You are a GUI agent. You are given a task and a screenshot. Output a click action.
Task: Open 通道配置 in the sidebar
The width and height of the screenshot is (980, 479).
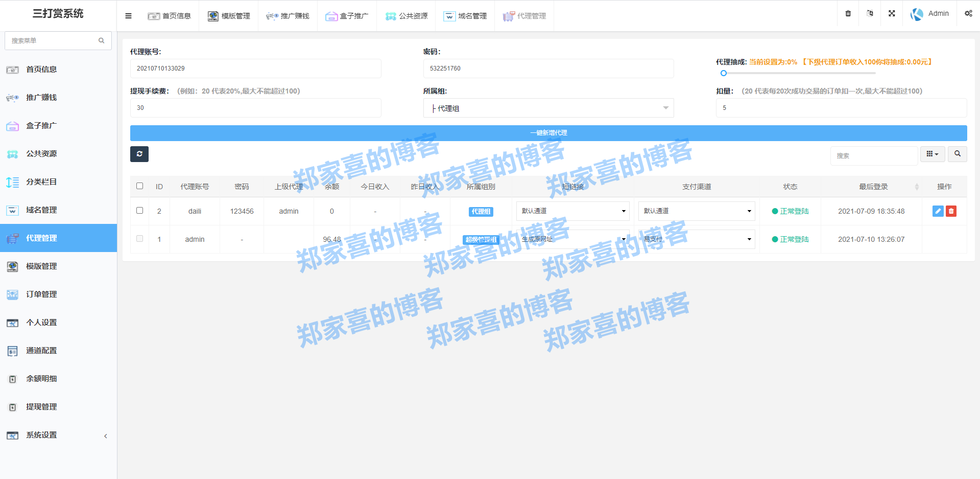58,351
